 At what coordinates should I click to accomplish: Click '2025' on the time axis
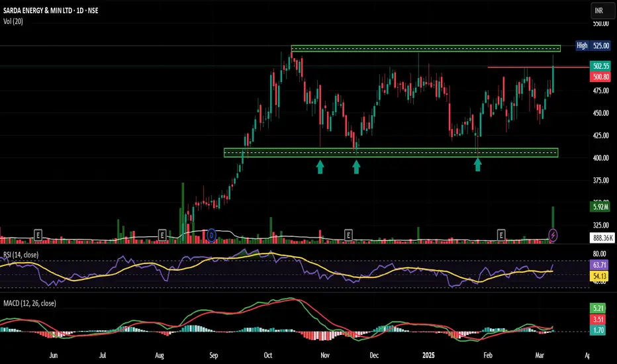(428, 355)
